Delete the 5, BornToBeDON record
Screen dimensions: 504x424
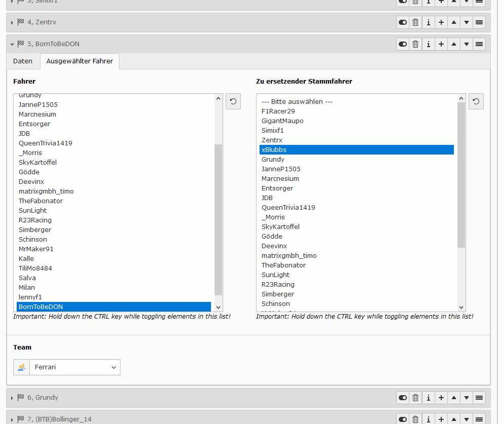tap(415, 44)
